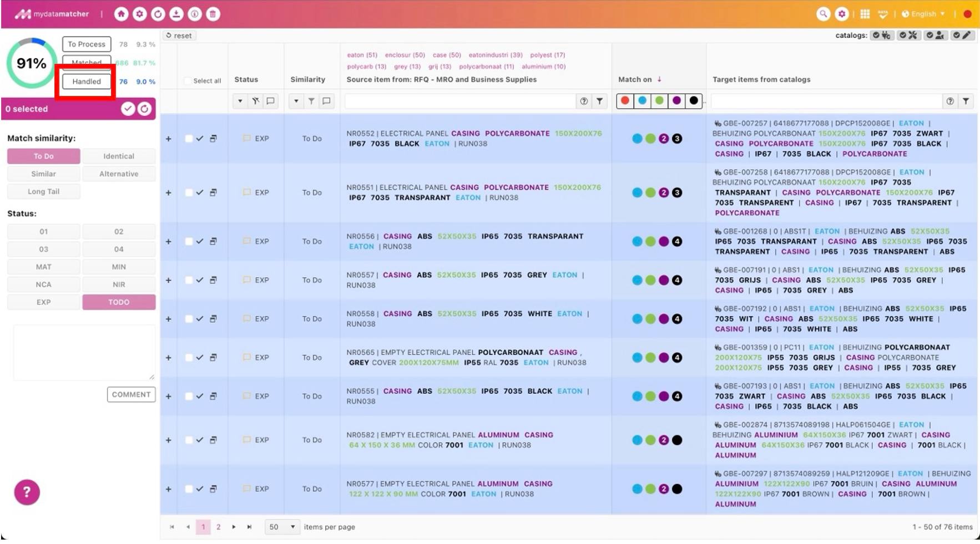The image size is (980, 544).
Task: Toggle the tools catalog filter
Action: point(908,35)
